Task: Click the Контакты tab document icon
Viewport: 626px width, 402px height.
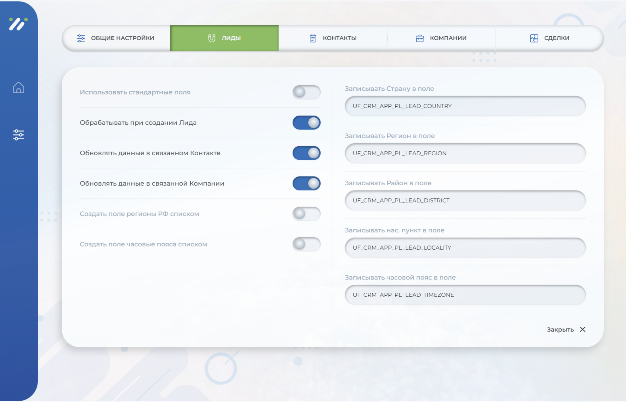Action: click(313, 38)
